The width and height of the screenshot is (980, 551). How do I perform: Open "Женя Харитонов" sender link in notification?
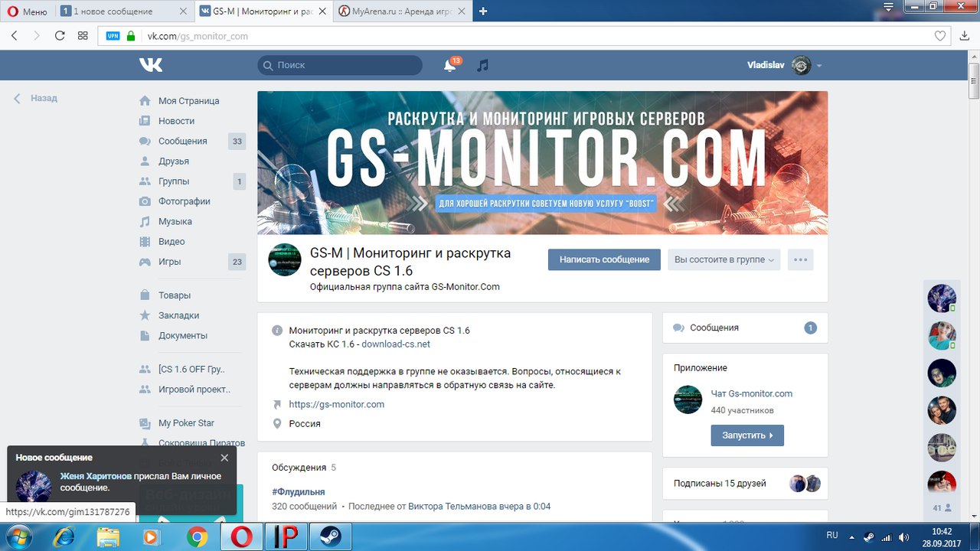tap(96, 476)
